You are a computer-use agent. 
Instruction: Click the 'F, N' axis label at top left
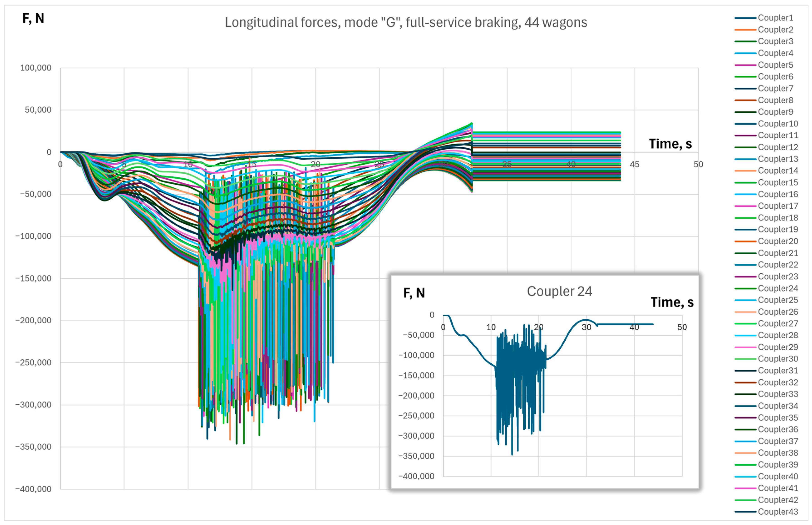[x=33, y=18]
